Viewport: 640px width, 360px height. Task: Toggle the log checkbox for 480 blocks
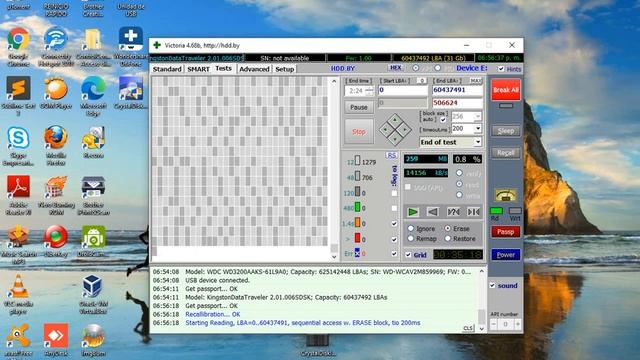coord(394,208)
